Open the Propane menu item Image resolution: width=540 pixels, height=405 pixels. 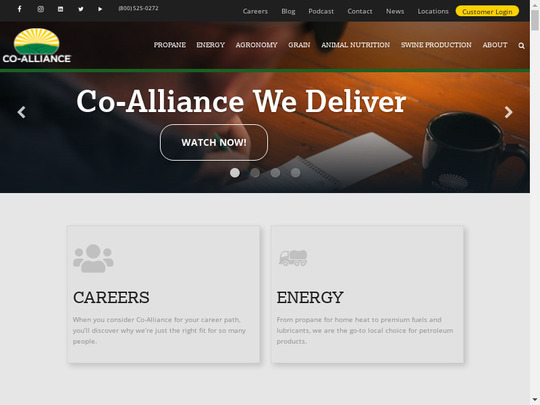(170, 45)
